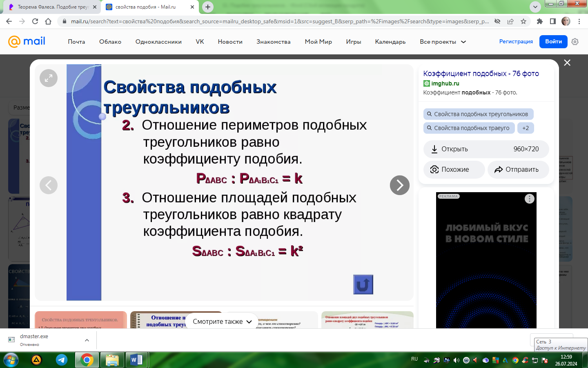Open Почта in the top menu
The width and height of the screenshot is (588, 368).
click(76, 42)
